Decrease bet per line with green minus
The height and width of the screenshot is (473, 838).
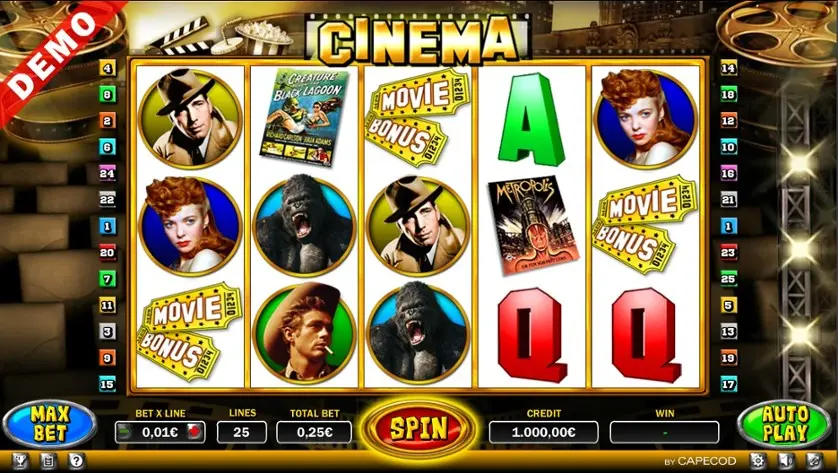point(124,432)
